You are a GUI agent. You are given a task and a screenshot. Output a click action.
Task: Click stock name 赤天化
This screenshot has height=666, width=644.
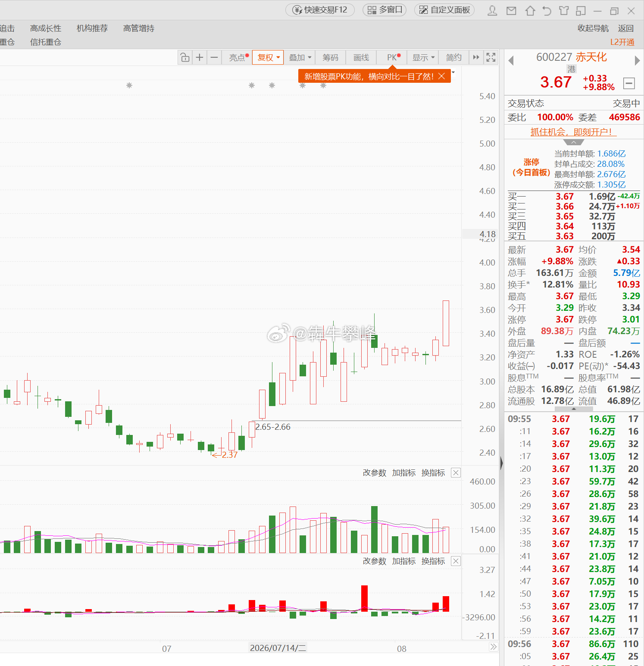(591, 57)
